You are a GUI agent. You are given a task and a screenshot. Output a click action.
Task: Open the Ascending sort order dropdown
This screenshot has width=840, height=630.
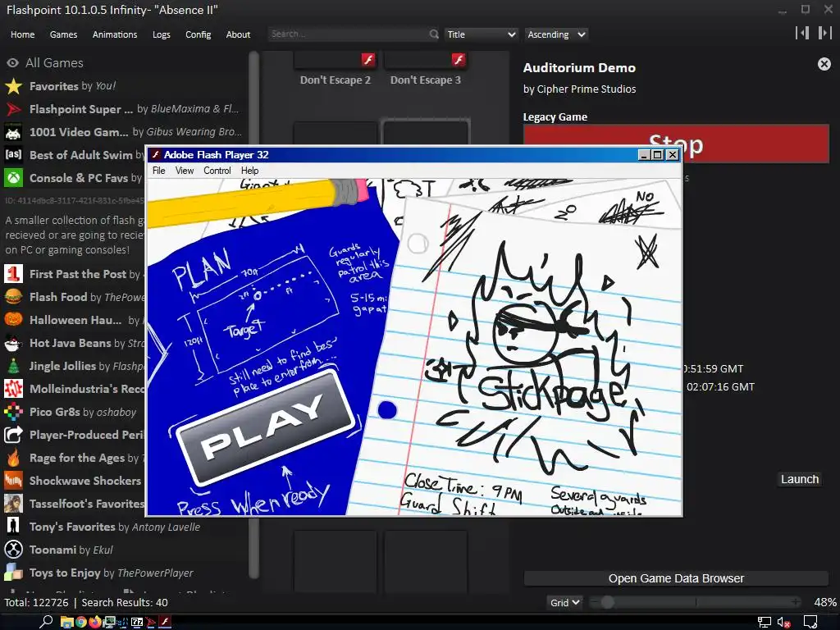pyautogui.click(x=556, y=34)
